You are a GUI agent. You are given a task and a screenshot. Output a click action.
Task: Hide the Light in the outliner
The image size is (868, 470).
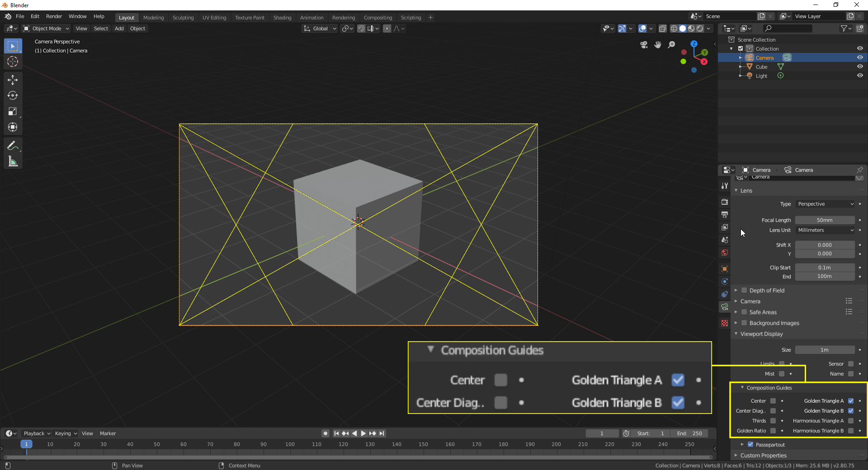point(860,75)
